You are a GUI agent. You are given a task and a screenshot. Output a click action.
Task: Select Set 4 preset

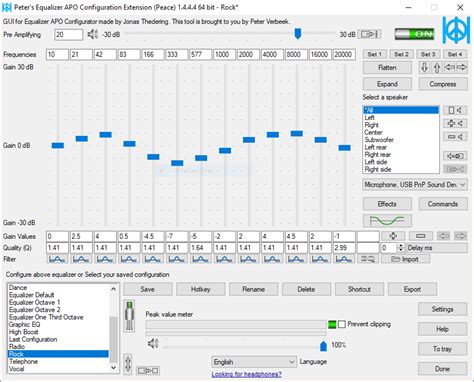tap(455, 54)
